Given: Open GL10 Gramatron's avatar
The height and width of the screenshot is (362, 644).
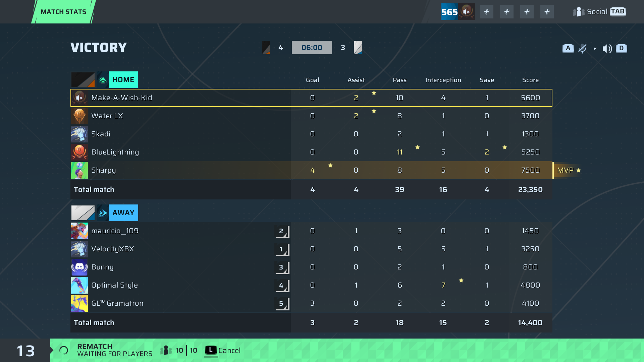Looking at the screenshot, I should (79, 303).
